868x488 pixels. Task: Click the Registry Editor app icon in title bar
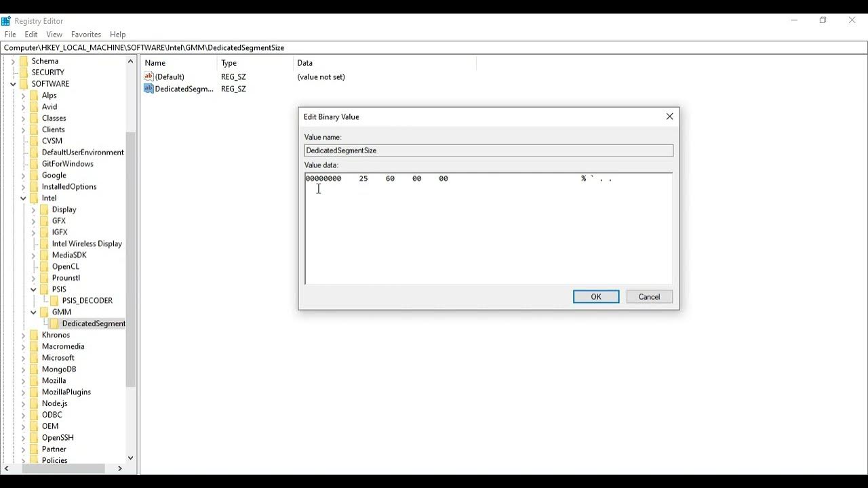click(6, 21)
